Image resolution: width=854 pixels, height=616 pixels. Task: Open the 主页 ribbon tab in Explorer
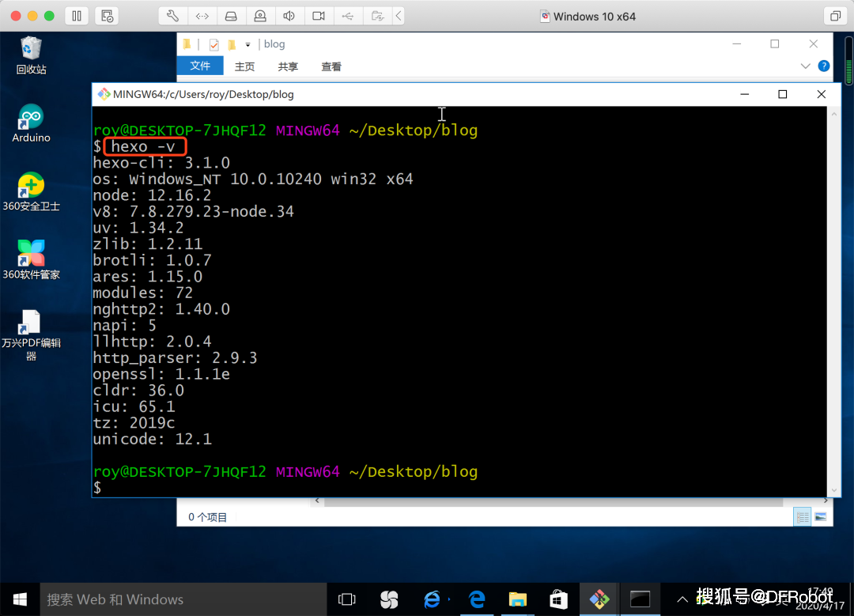coord(244,66)
